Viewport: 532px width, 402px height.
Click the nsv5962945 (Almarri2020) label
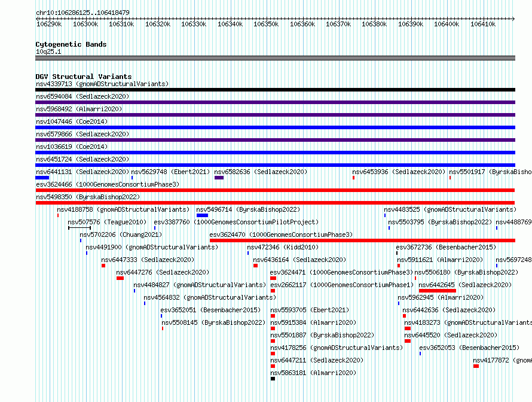tap(441, 297)
